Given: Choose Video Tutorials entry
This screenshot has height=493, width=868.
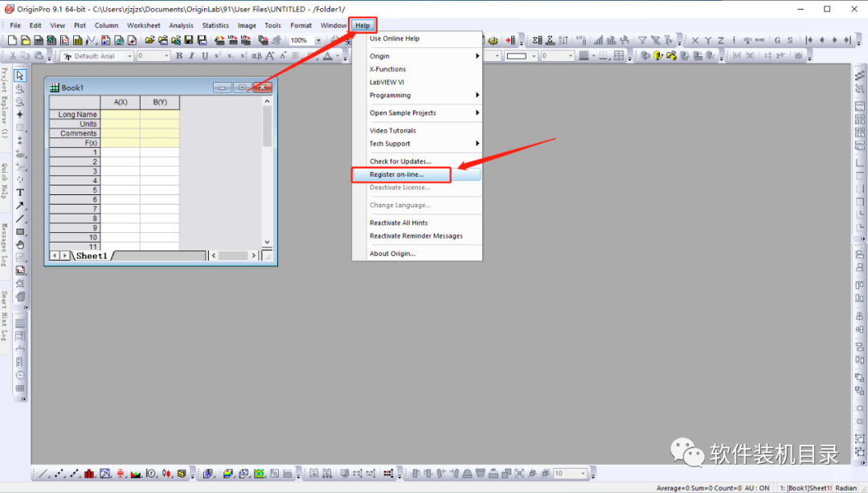Looking at the screenshot, I should click(x=417, y=131).
